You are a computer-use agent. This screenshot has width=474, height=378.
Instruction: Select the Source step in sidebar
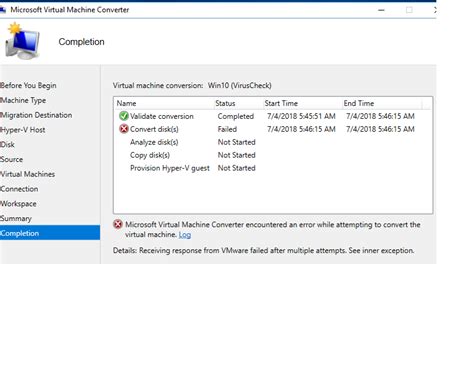[x=12, y=159]
